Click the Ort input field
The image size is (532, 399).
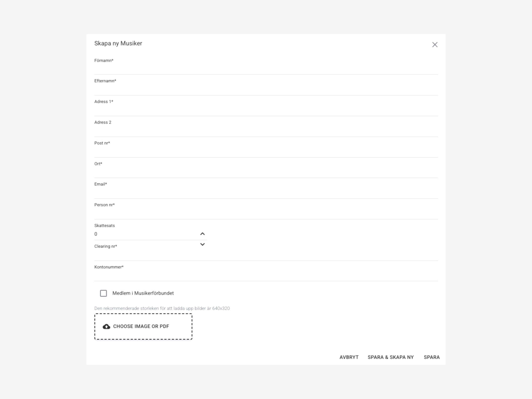click(266, 173)
